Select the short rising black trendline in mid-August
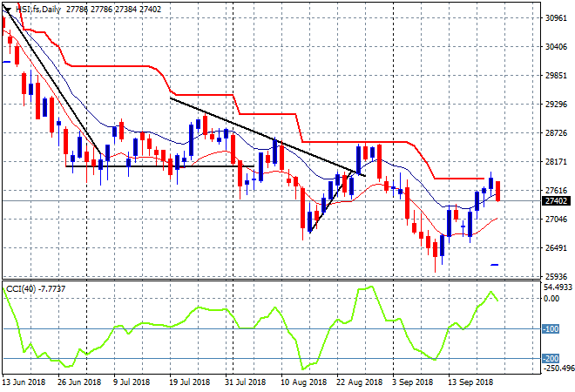The image size is (575, 392). [x=332, y=201]
